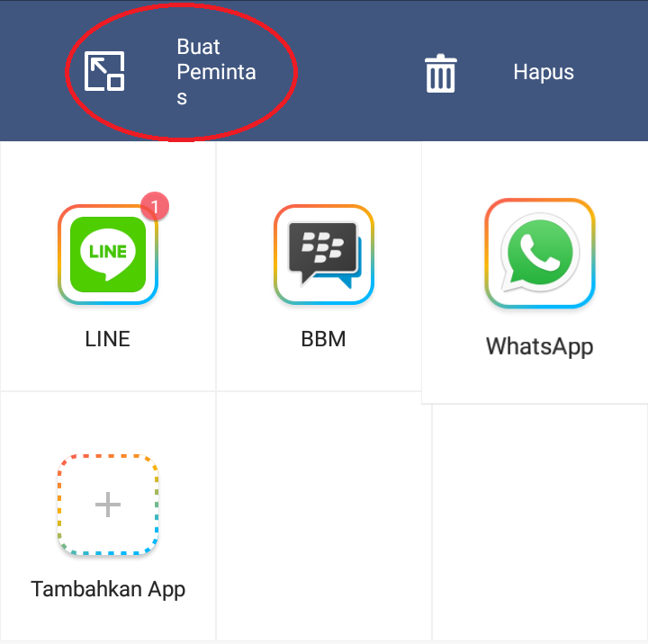Open the WhatsApp app icon
The height and width of the screenshot is (644, 648).
[x=540, y=253]
